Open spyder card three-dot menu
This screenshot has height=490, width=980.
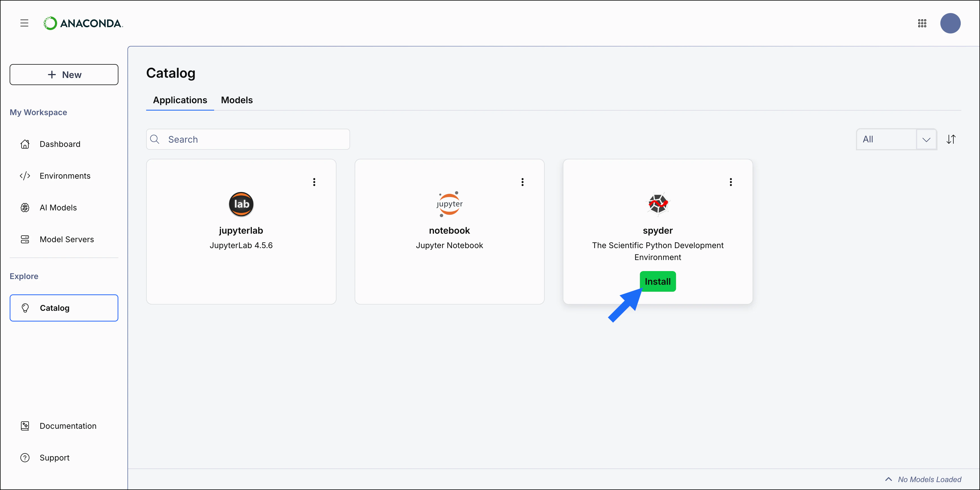730,182
